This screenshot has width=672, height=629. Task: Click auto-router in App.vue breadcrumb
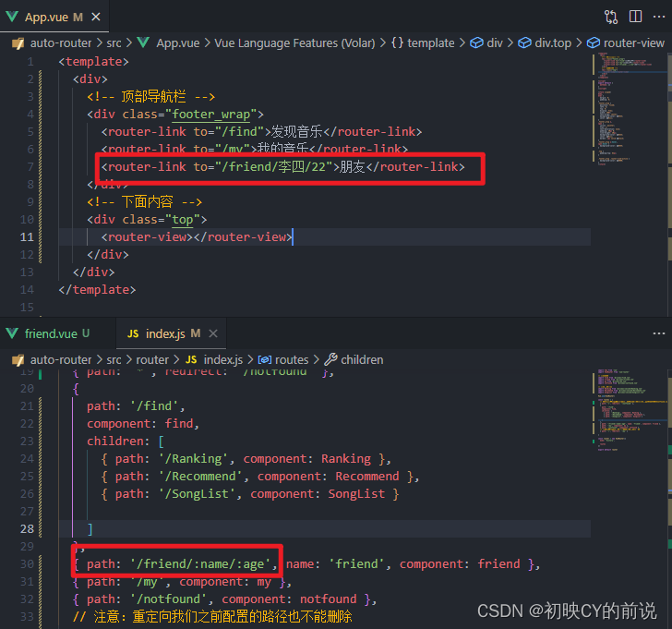[61, 43]
